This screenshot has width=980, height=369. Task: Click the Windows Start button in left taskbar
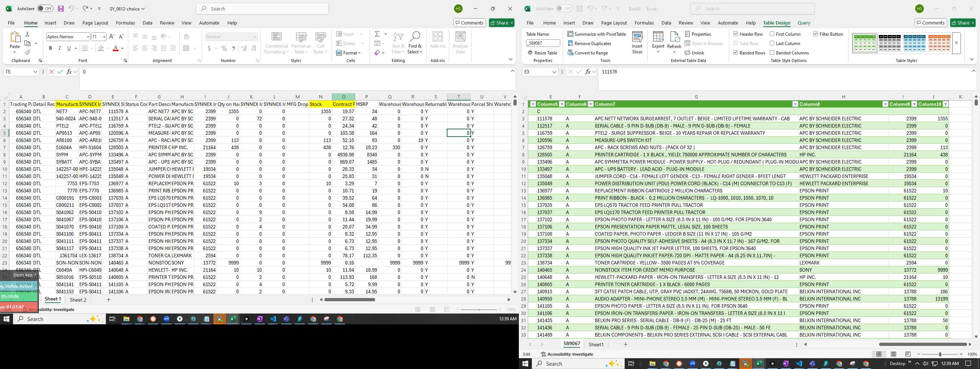6,319
